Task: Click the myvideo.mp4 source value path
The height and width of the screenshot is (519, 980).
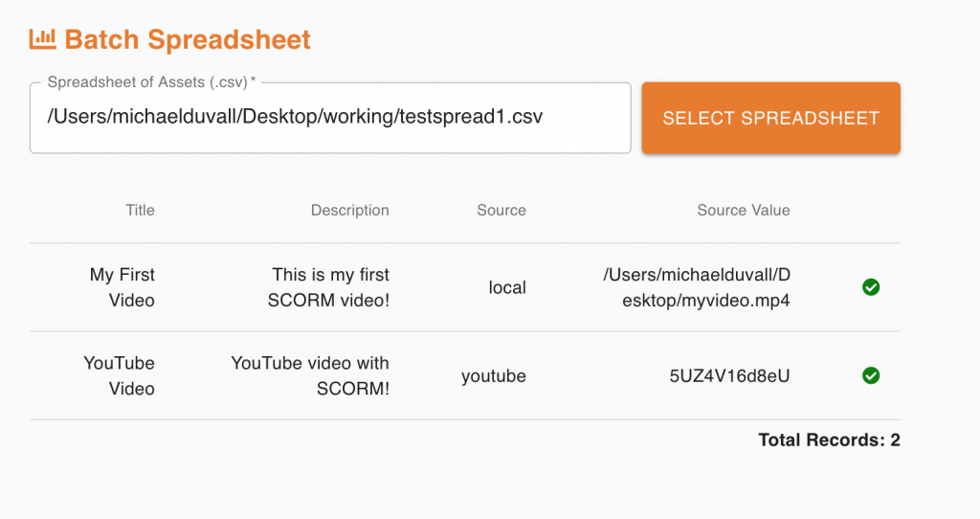Action: tap(697, 287)
